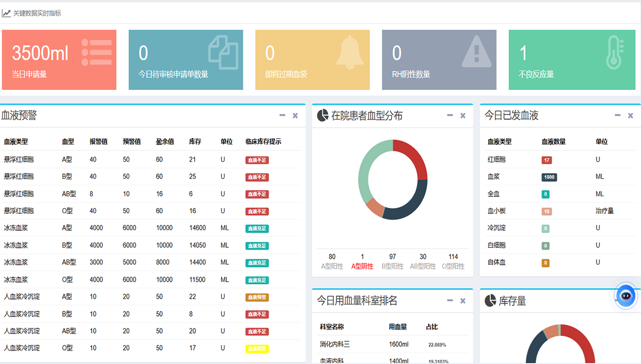Click the 22.069% ratio value
The image size is (641, 364).
click(437, 345)
